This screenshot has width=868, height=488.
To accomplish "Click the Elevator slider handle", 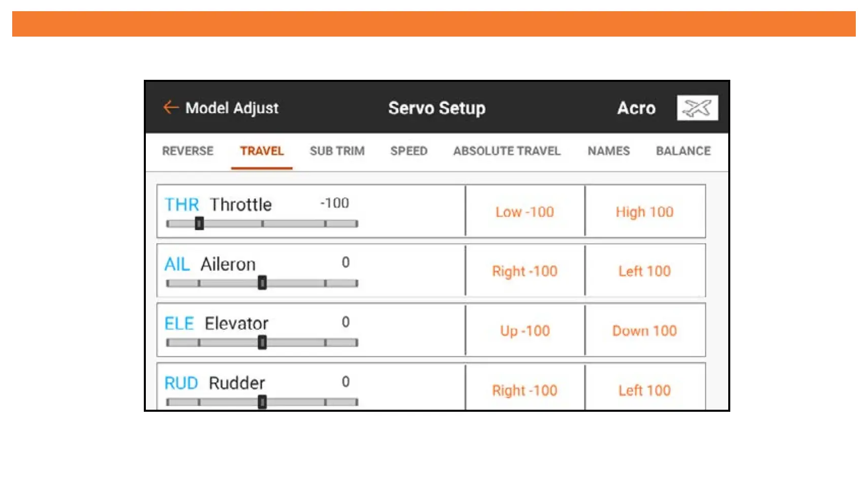I will 262,343.
